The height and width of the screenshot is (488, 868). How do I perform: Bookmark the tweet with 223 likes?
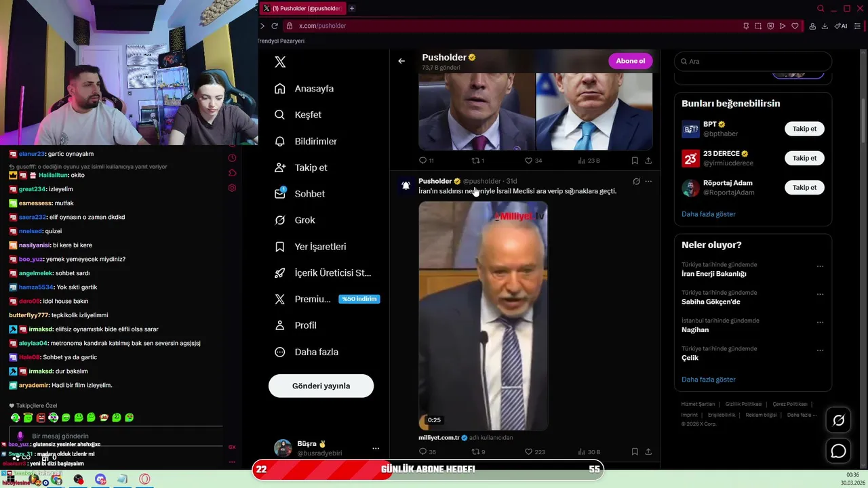click(635, 451)
